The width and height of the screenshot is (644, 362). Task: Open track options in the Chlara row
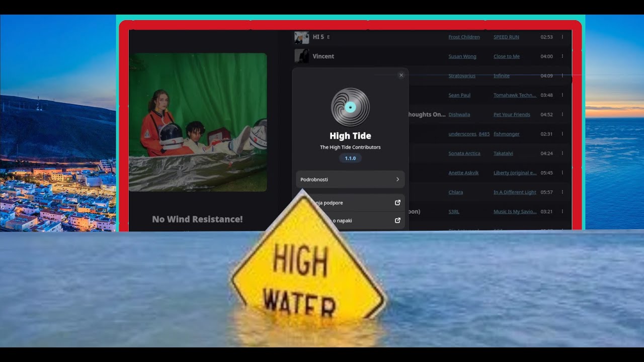coord(562,192)
